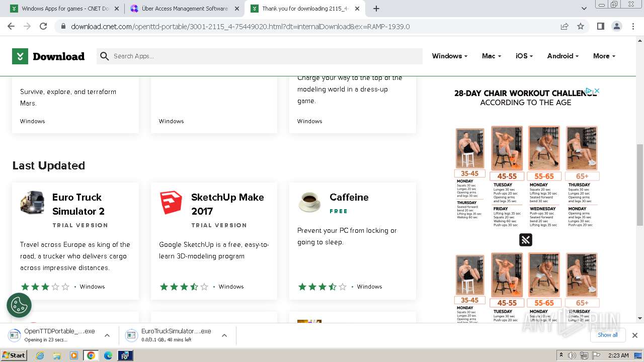644x362 pixels.
Task: Click the volume icon in system tray
Action: 573,355
